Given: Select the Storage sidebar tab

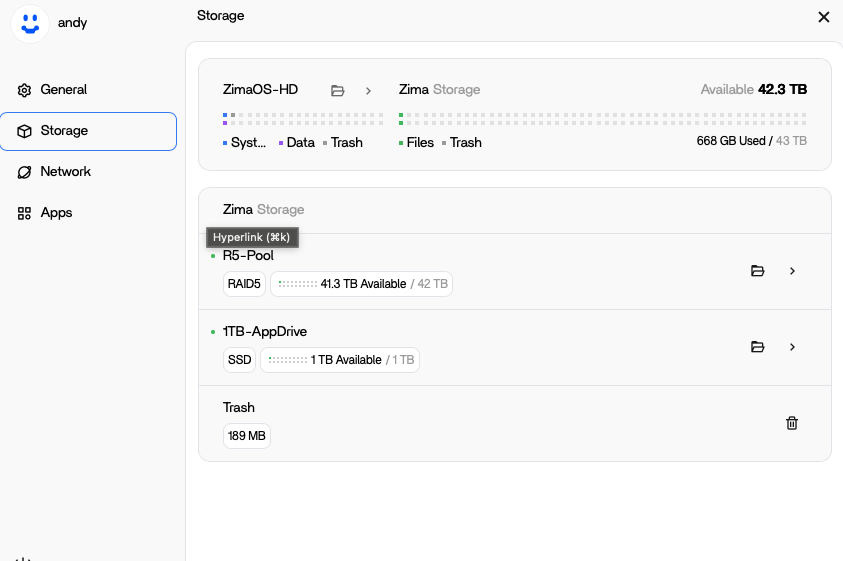Looking at the screenshot, I should pyautogui.click(x=88, y=131).
